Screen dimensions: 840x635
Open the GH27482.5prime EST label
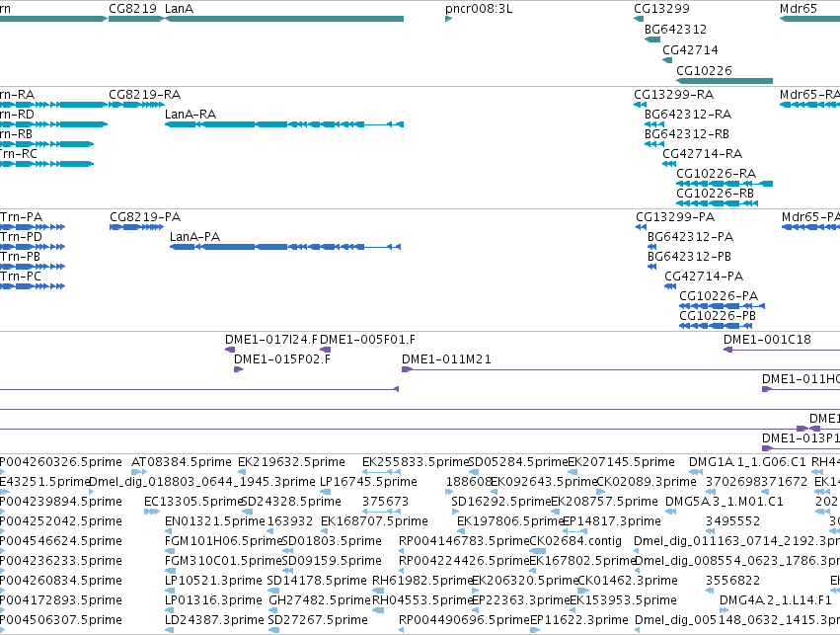[x=320, y=600]
